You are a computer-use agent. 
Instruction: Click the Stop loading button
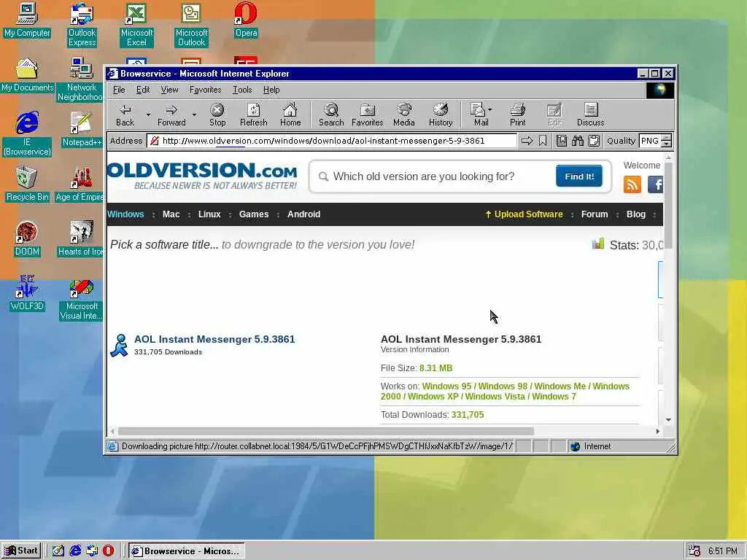click(217, 114)
